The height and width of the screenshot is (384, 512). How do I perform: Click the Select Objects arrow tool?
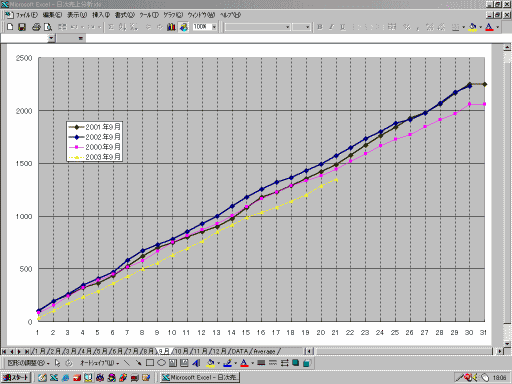click(x=57, y=363)
